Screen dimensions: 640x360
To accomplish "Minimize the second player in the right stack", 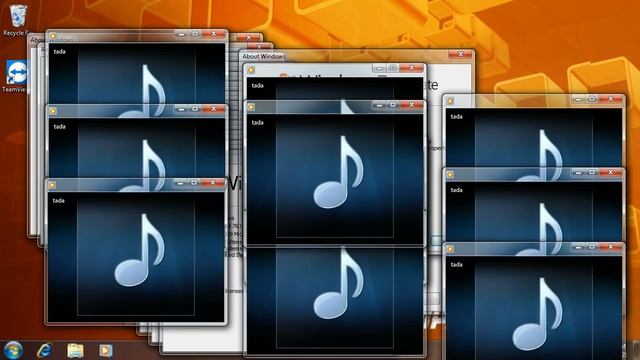I will coord(578,173).
